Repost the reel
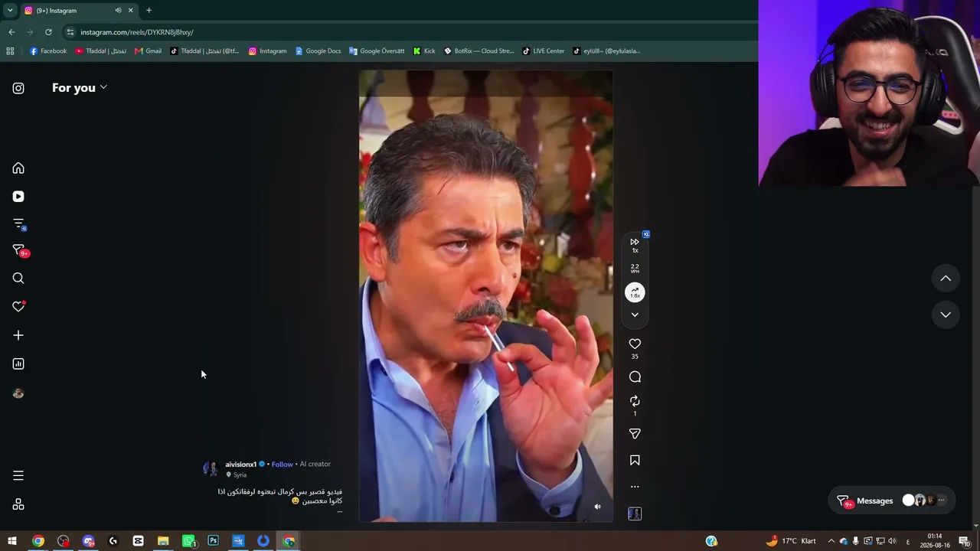Viewport: 980px width, 551px height. [635, 401]
